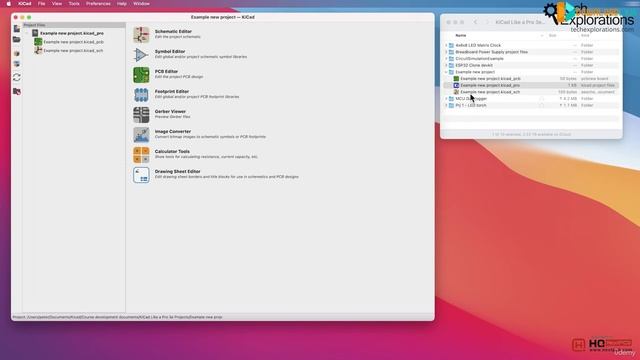Click KiCad status bar project path text
The image size is (640, 360).
(118, 317)
